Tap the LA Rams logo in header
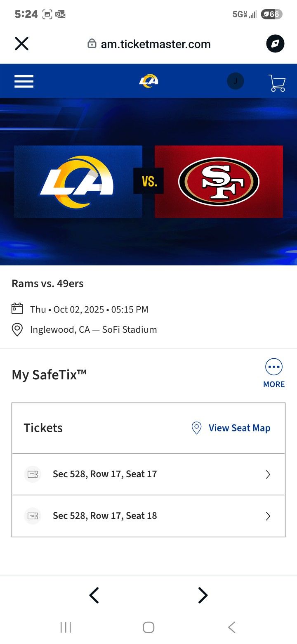 (x=148, y=81)
